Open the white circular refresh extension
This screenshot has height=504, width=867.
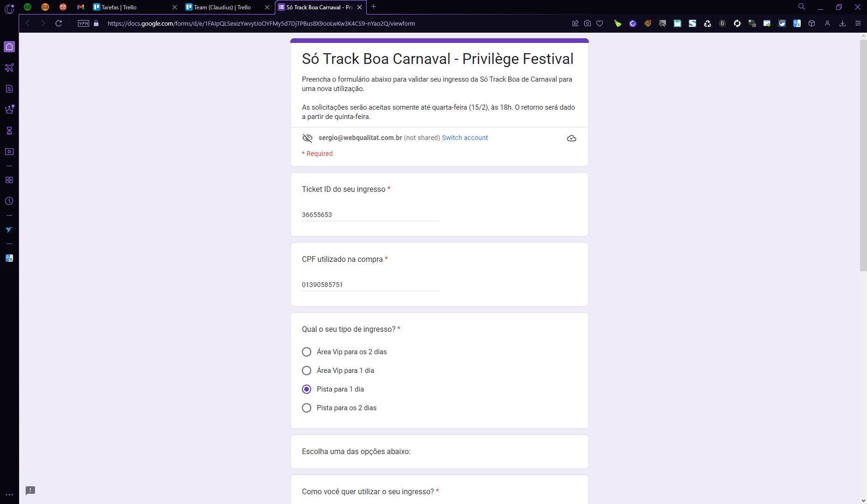(737, 23)
